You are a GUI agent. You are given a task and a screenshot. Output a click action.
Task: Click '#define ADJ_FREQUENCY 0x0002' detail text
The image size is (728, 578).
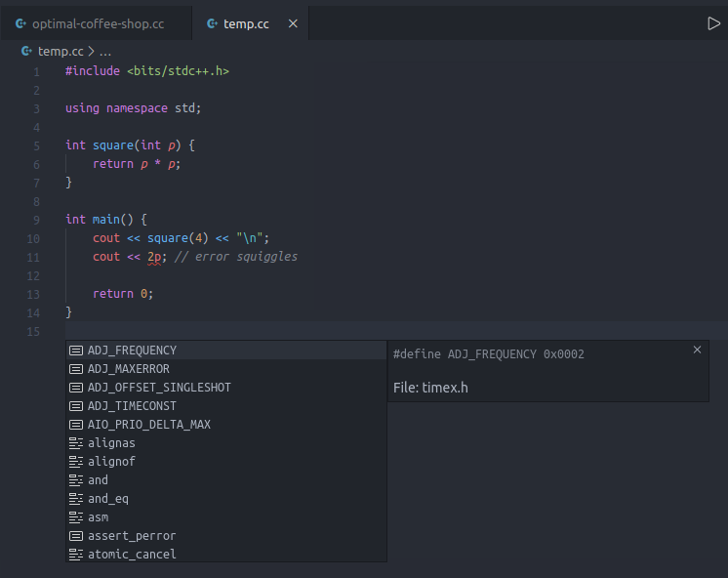tap(489, 354)
